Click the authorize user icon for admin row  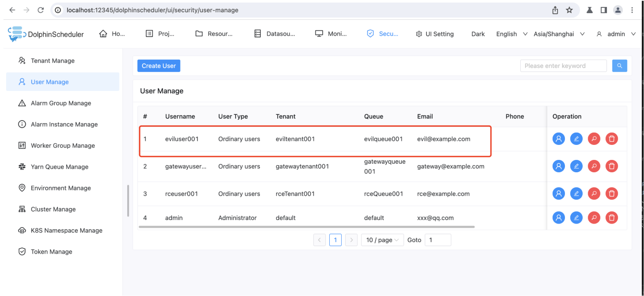tap(558, 218)
